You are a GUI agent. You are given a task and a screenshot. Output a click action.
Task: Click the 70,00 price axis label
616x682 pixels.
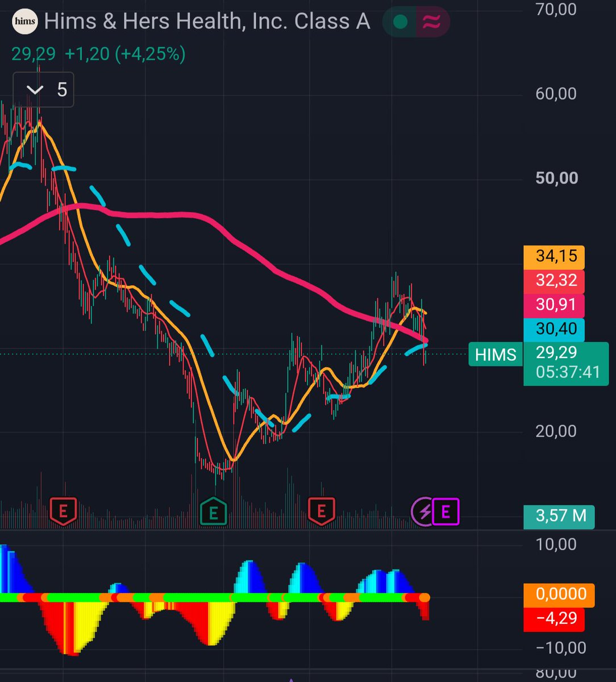point(556,9)
